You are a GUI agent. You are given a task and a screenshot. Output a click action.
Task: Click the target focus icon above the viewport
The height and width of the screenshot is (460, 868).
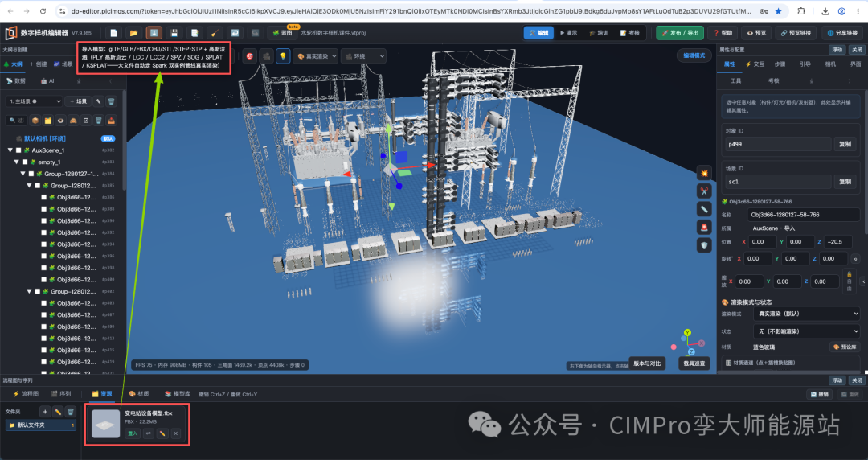coord(250,56)
